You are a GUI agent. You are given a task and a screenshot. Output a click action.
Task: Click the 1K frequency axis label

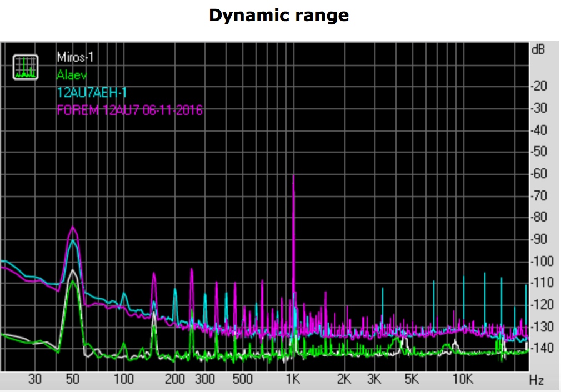coord(293,380)
